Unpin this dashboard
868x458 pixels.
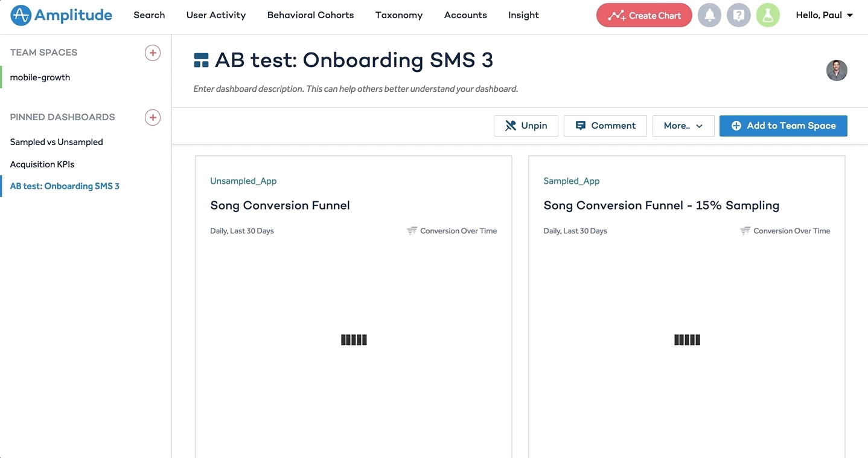[525, 126]
